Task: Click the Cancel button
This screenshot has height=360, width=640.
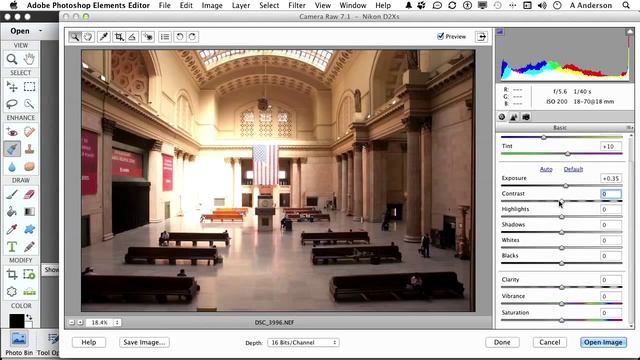Action: [x=549, y=342]
